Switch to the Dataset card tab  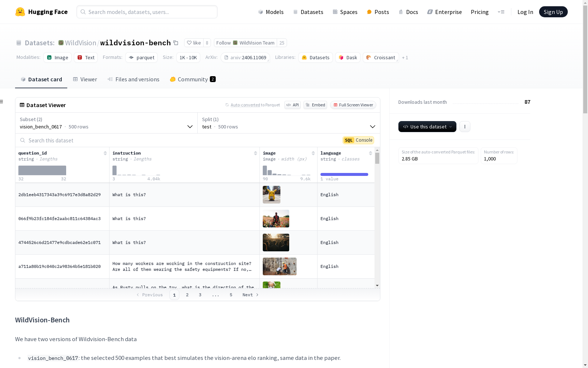pyautogui.click(x=41, y=79)
